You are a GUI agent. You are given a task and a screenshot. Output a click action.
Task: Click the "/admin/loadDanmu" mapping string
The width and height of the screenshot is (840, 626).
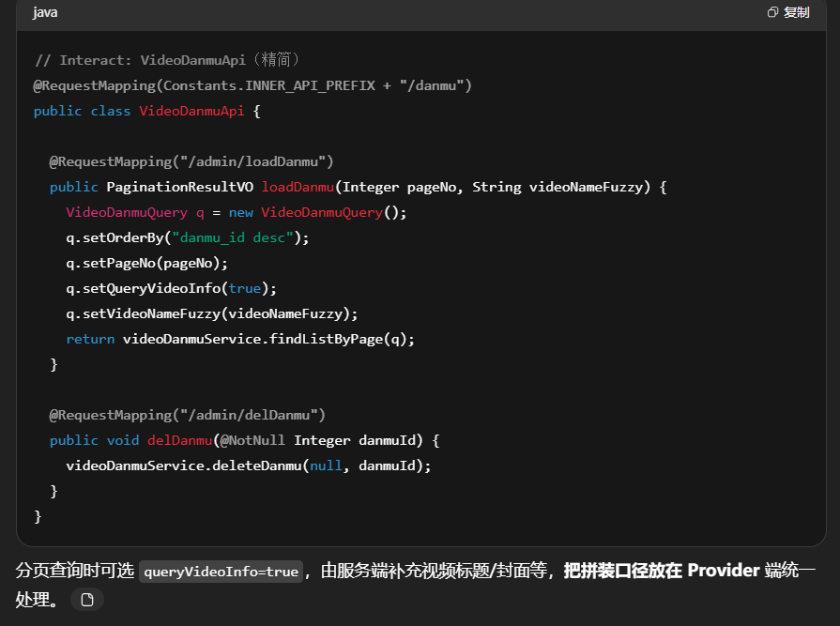click(253, 161)
